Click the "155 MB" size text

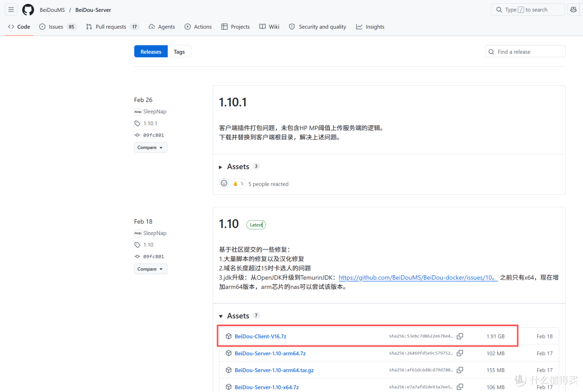coord(495,370)
